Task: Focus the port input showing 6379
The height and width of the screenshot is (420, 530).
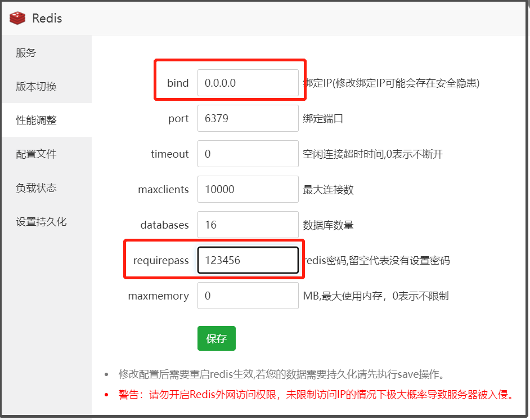Action: (248, 119)
